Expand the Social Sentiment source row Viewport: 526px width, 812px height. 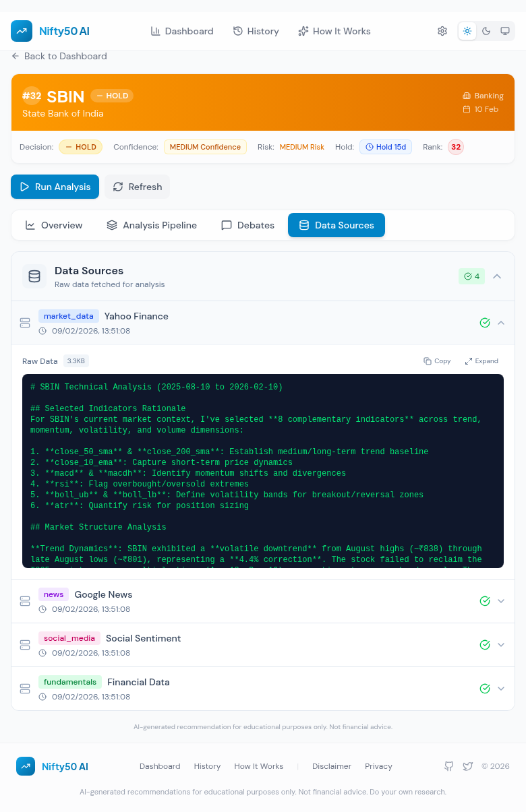(501, 645)
